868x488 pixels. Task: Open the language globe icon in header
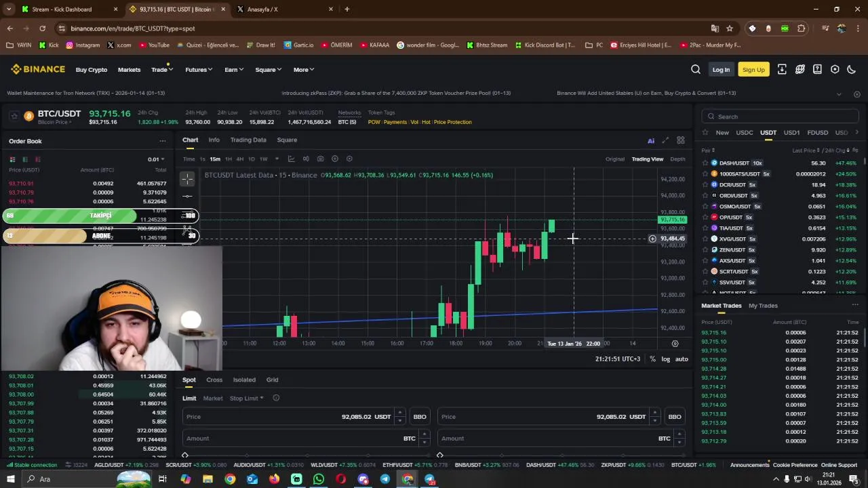pyautogui.click(x=800, y=69)
